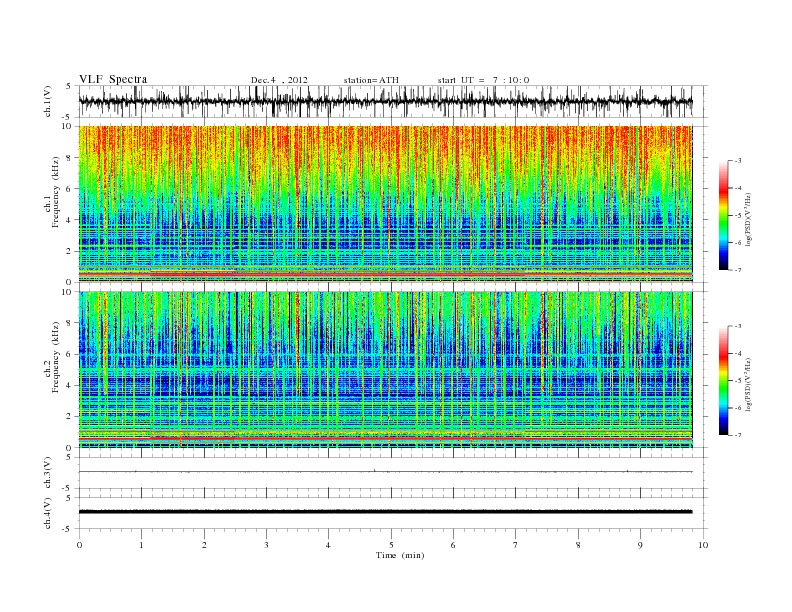Click the ch.1 color bar "log(PSD)(V²/Hz)" label
The height and width of the screenshot is (612, 792).
(748, 219)
